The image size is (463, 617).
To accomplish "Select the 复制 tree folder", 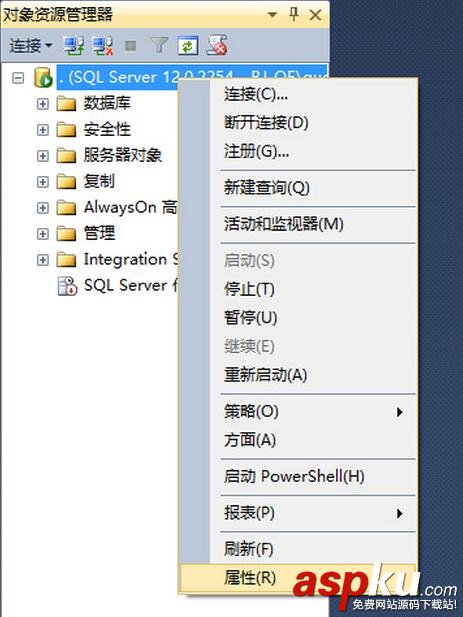I will click(99, 181).
